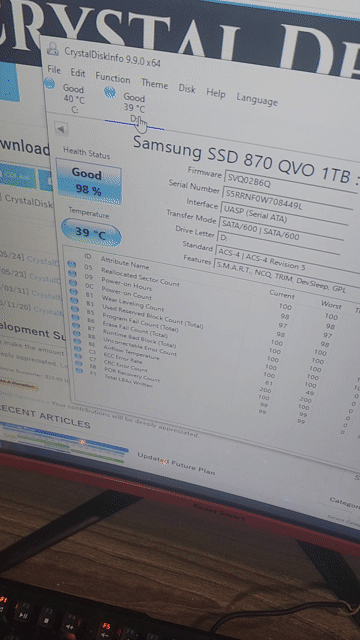The width and height of the screenshot is (360, 640).
Task: Click the RECENT ARTICLES heading in the browser
Action: [45, 417]
